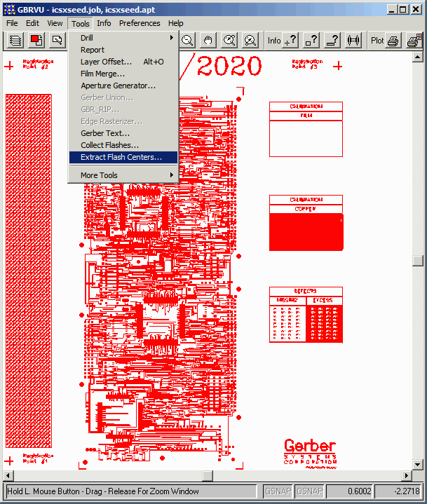
Task: Open the Preferences menu
Action: click(140, 23)
